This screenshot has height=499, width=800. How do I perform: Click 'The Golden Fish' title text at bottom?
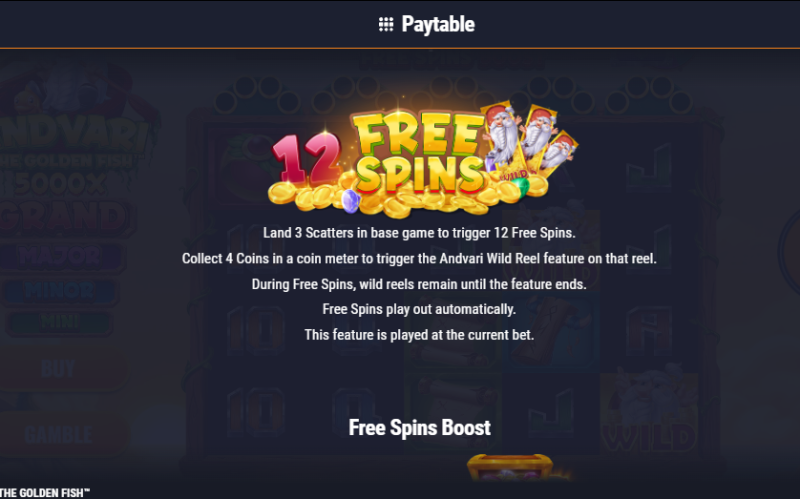[x=45, y=493]
